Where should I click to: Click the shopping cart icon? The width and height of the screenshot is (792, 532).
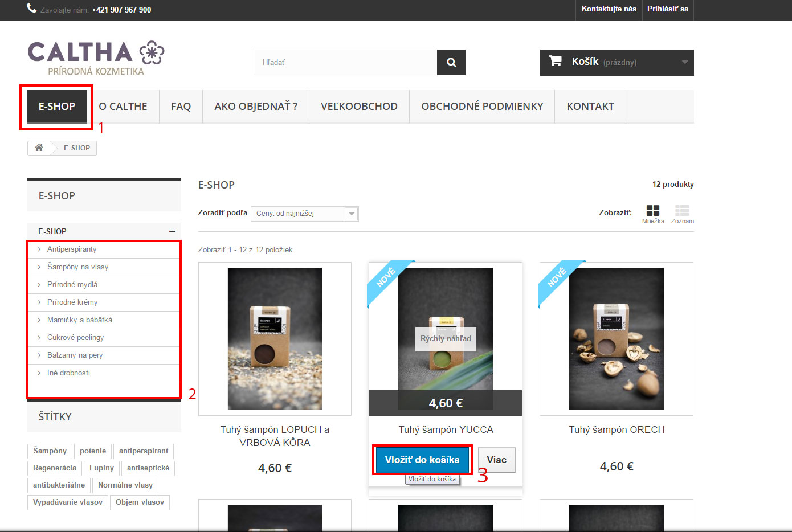pyautogui.click(x=555, y=61)
